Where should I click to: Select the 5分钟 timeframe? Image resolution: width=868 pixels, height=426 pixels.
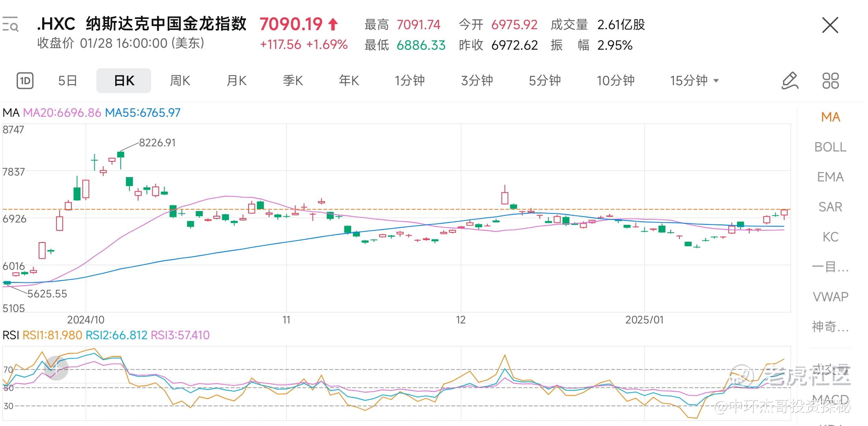pos(545,81)
